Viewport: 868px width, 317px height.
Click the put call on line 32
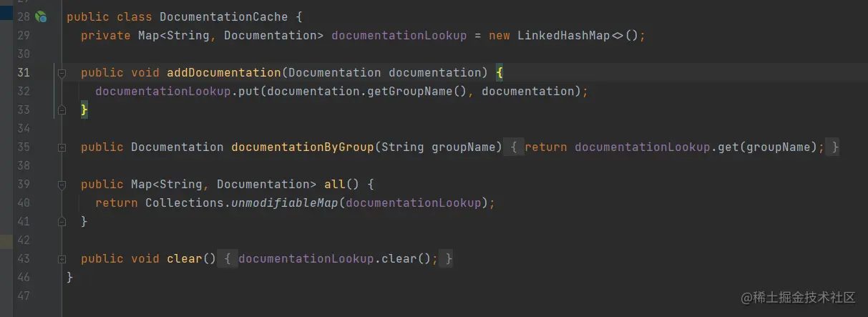pos(248,91)
